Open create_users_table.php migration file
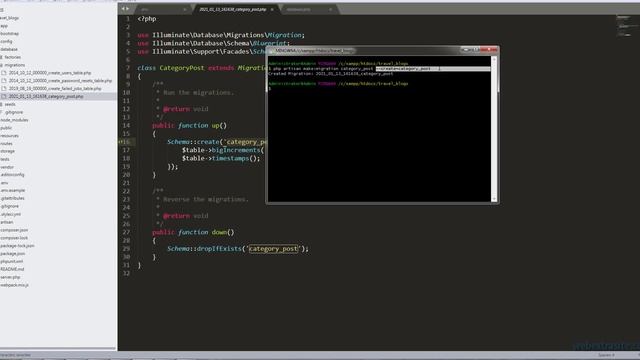 [x=50, y=73]
